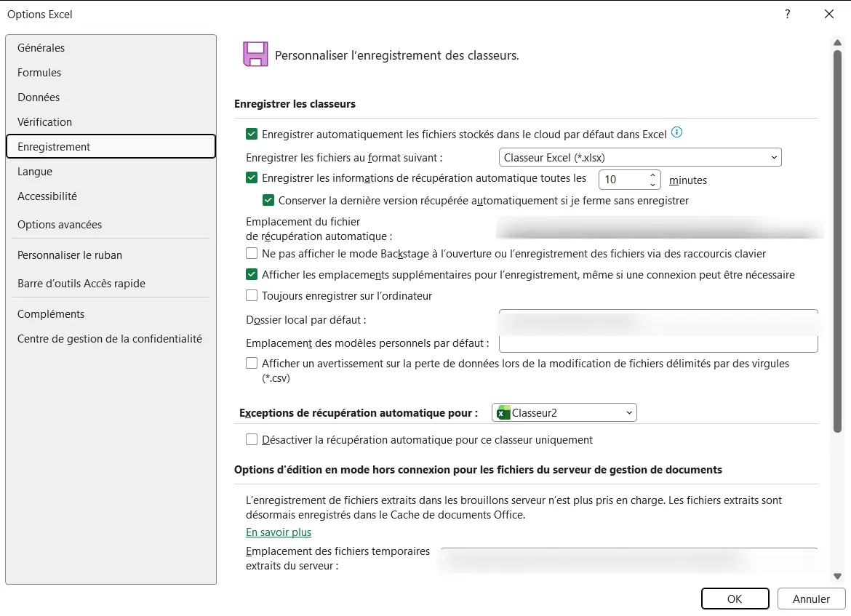Decrease autorecovery minutes with down arrow

[x=652, y=185]
